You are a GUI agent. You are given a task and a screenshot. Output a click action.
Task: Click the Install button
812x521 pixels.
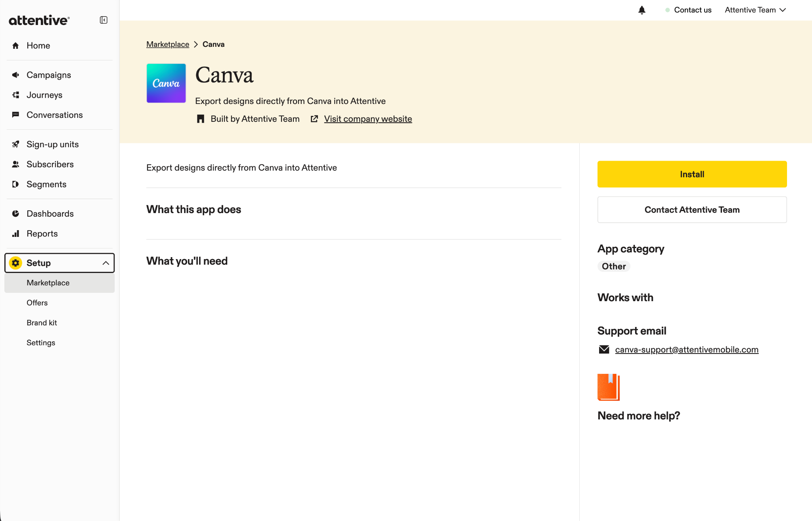pos(692,174)
